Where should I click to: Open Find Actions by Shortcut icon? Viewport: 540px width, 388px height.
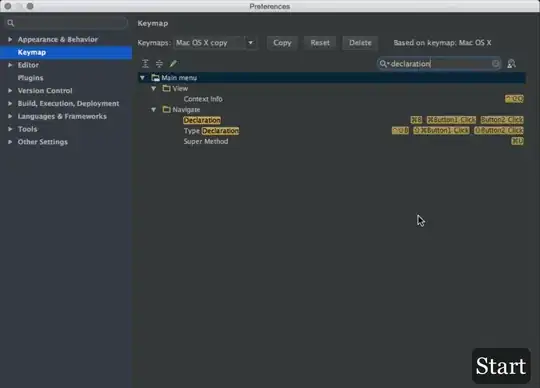coord(511,64)
